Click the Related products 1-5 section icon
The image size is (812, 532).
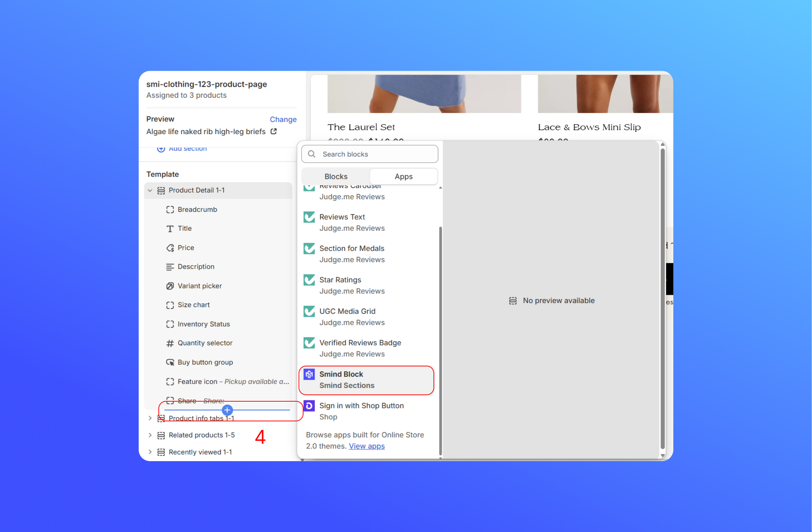161,435
